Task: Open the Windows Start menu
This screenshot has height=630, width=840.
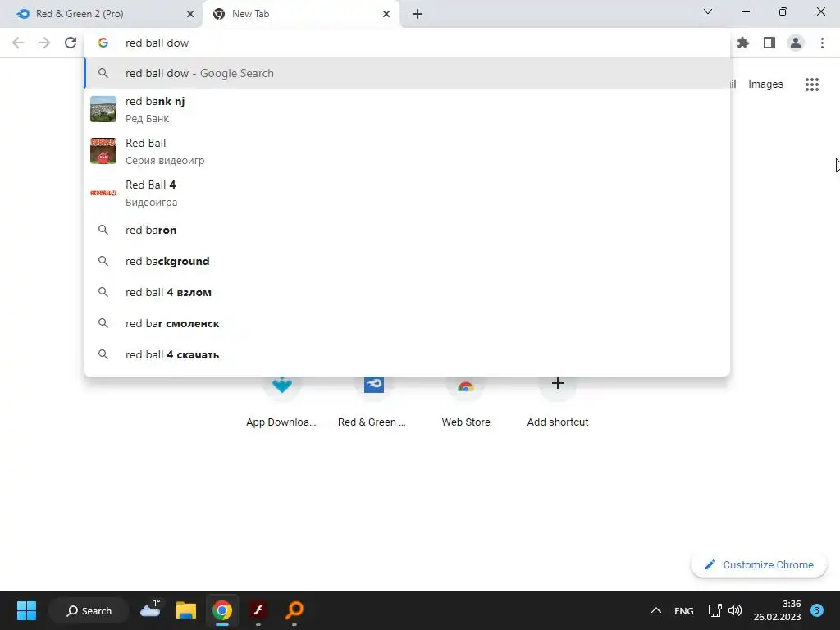Action: (26, 610)
